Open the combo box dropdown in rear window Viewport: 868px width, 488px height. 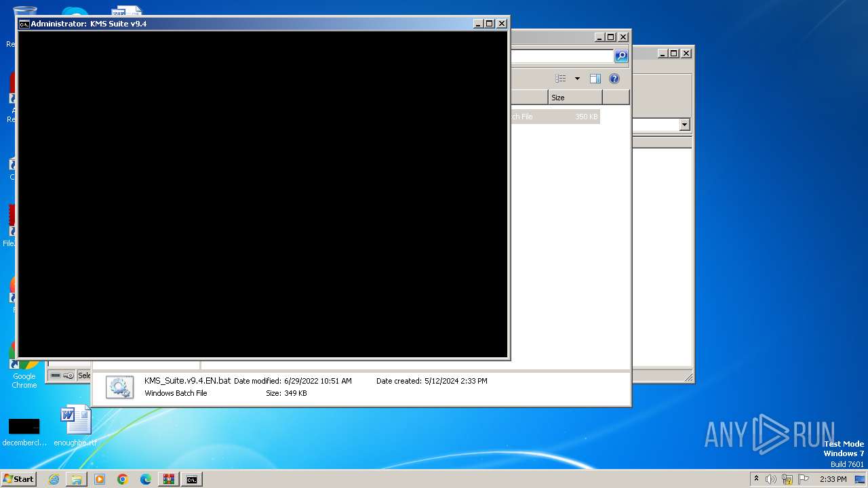(x=684, y=125)
